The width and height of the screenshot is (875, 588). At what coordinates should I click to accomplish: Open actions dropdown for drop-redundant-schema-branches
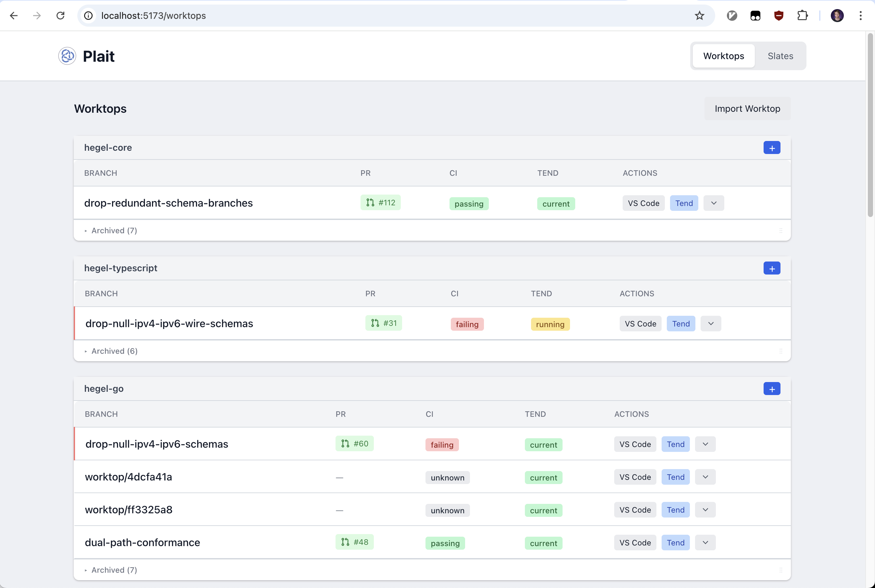point(714,203)
